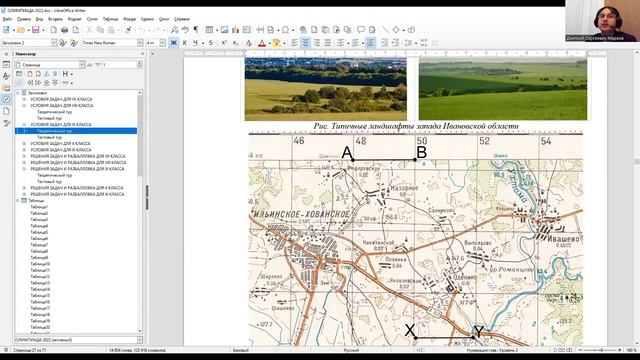Toggle unordered bullet list button
This screenshot has width=640, height=360.
point(340,42)
